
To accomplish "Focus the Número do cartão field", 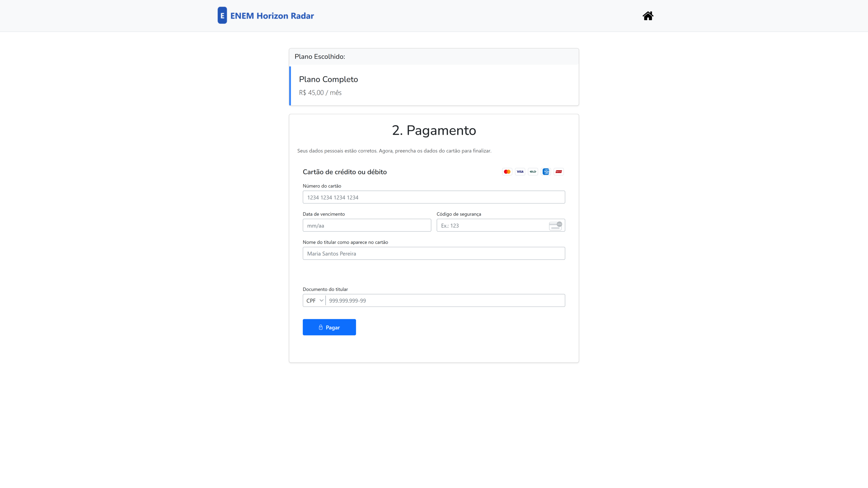I will pyautogui.click(x=434, y=197).
